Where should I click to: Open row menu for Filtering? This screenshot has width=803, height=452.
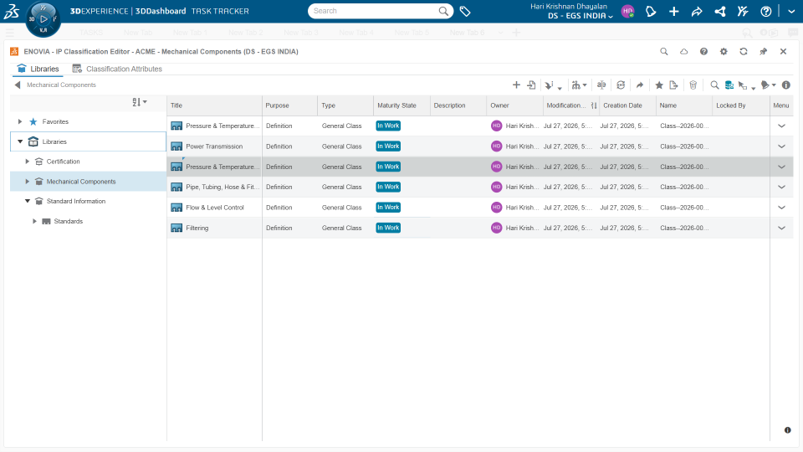pos(781,228)
